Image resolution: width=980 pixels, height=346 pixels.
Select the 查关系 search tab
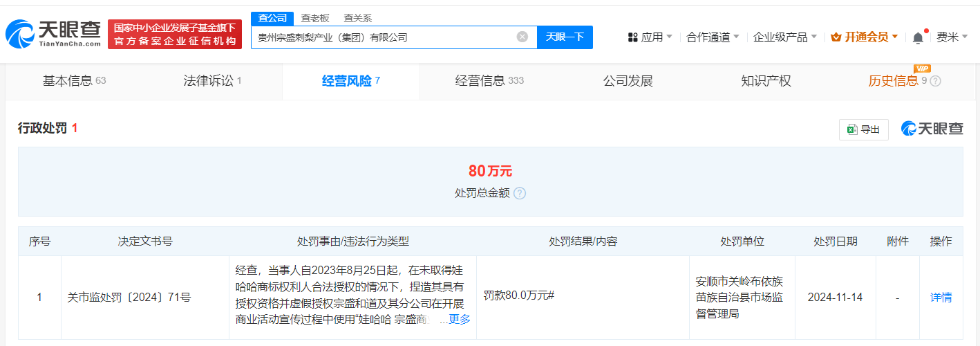[x=358, y=18]
